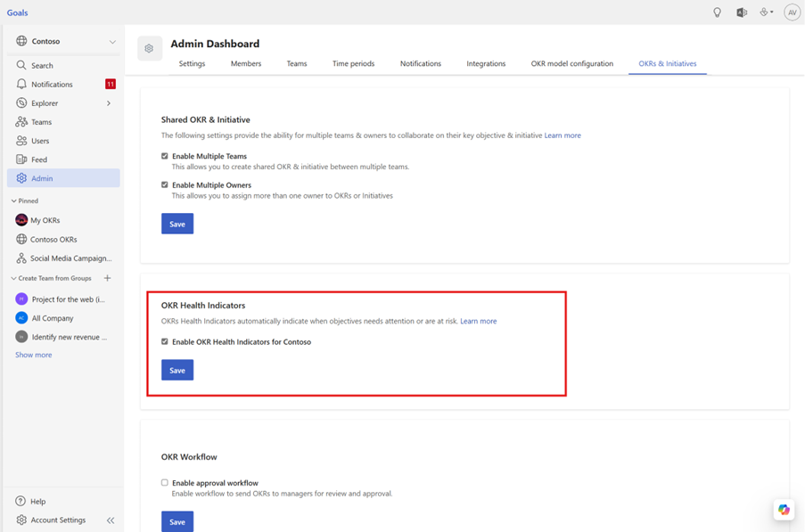Switch to the Members tab
805x532 pixels.
pyautogui.click(x=246, y=63)
